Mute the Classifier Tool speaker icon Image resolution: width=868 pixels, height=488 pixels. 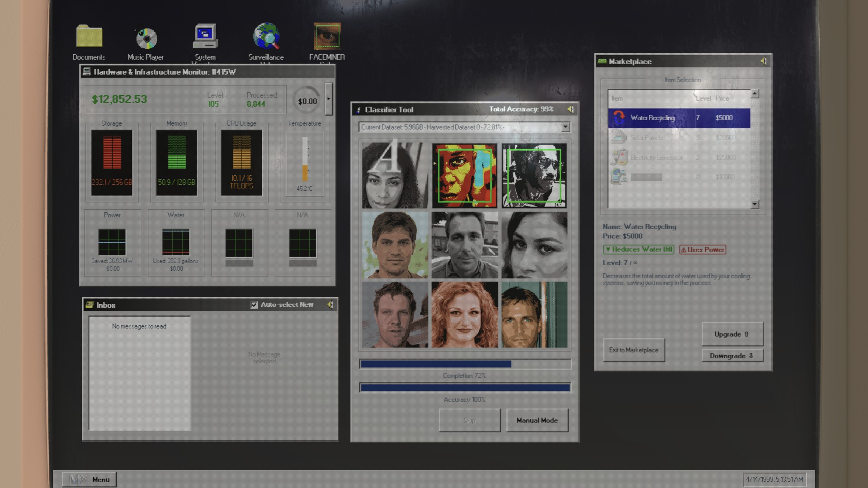(x=571, y=109)
